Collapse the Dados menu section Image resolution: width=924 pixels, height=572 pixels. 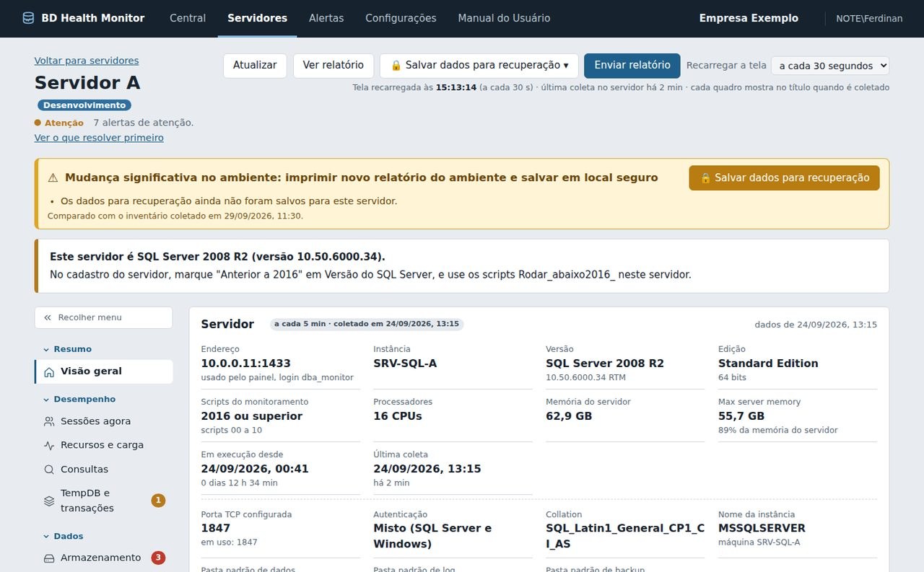pos(64,536)
